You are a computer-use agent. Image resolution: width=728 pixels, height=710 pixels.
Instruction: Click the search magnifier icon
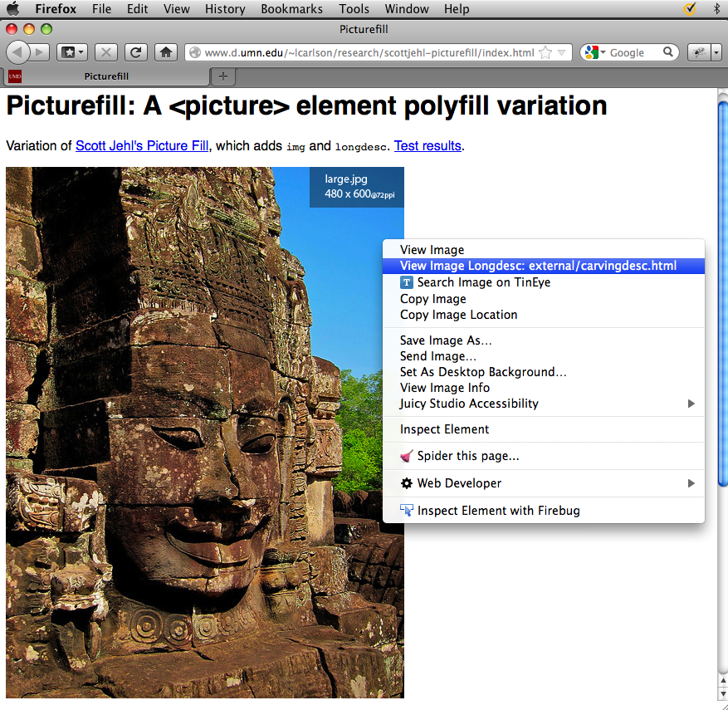(668, 52)
